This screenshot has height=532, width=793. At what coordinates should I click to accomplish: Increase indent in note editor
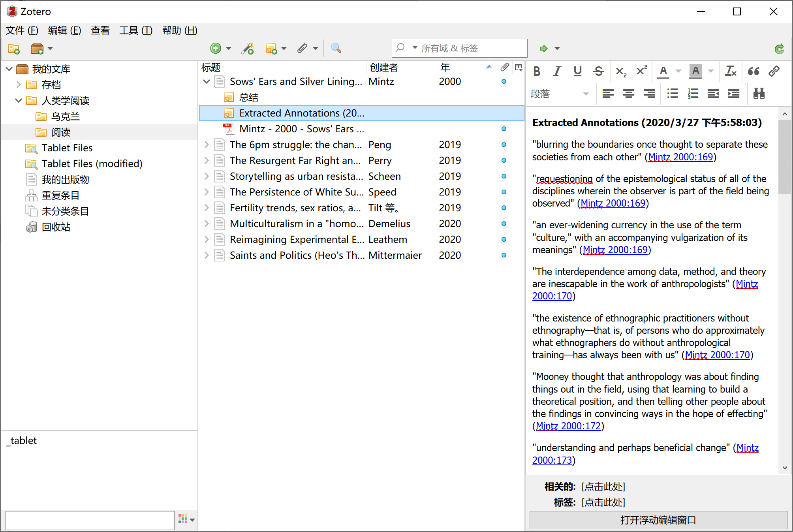tap(734, 94)
